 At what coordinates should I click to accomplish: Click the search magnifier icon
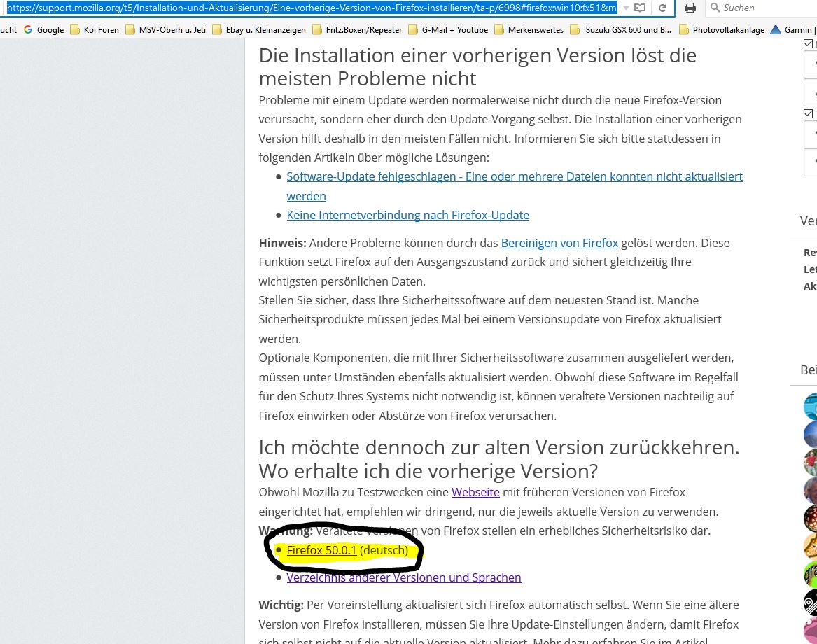[714, 8]
